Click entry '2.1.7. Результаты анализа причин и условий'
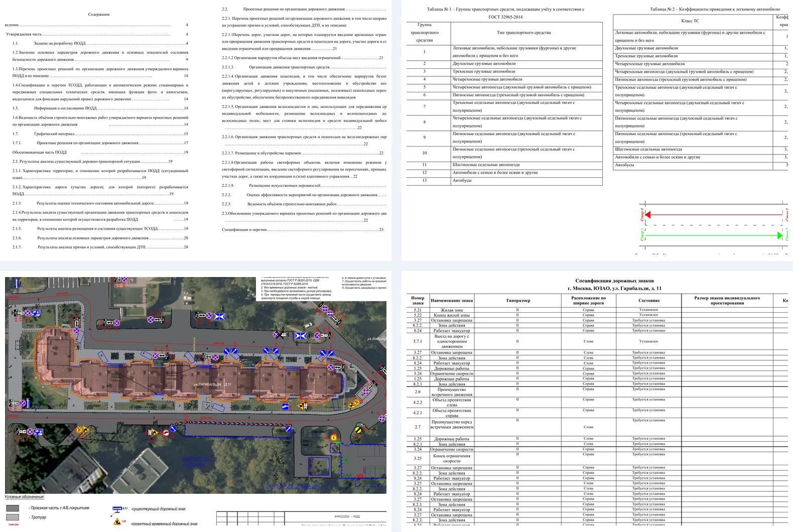The width and height of the screenshot is (793, 532). (x=100, y=247)
